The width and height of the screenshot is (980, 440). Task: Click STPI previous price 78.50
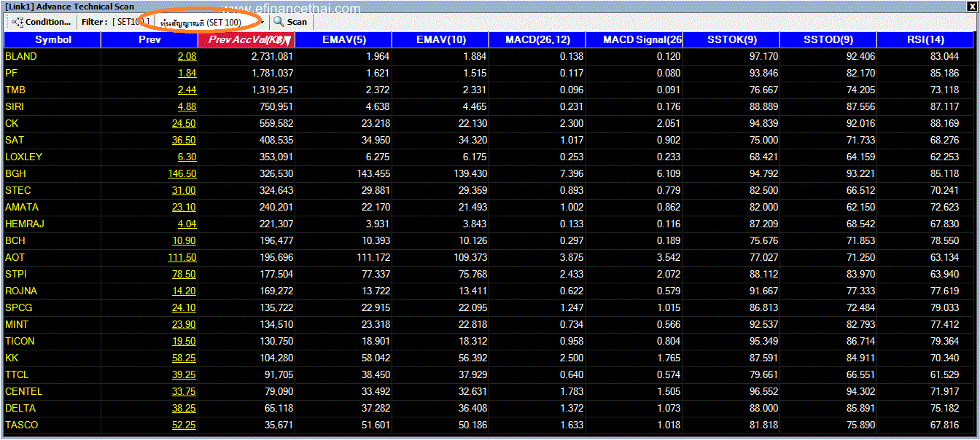[184, 274]
